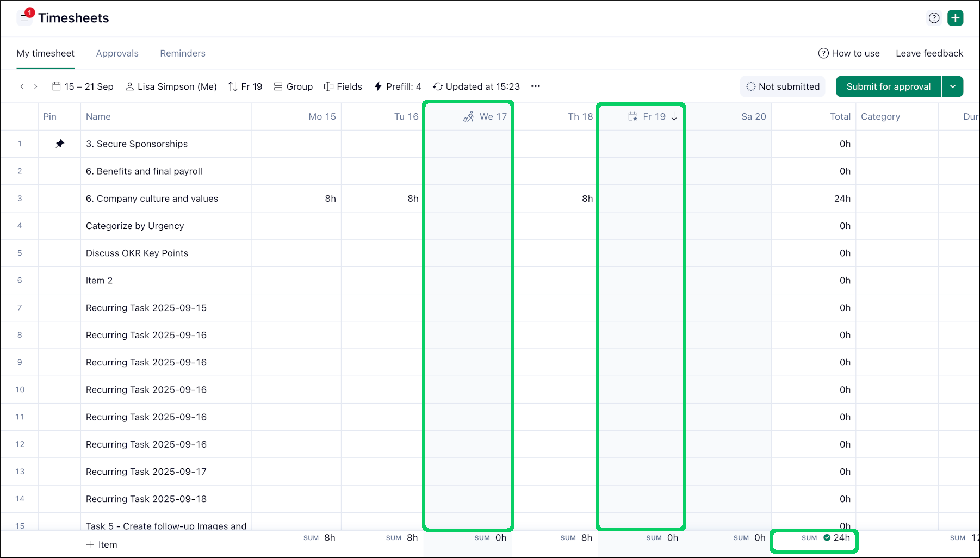Viewport: 980px width, 558px height.
Task: Go to next week arrow
Action: 36,86
